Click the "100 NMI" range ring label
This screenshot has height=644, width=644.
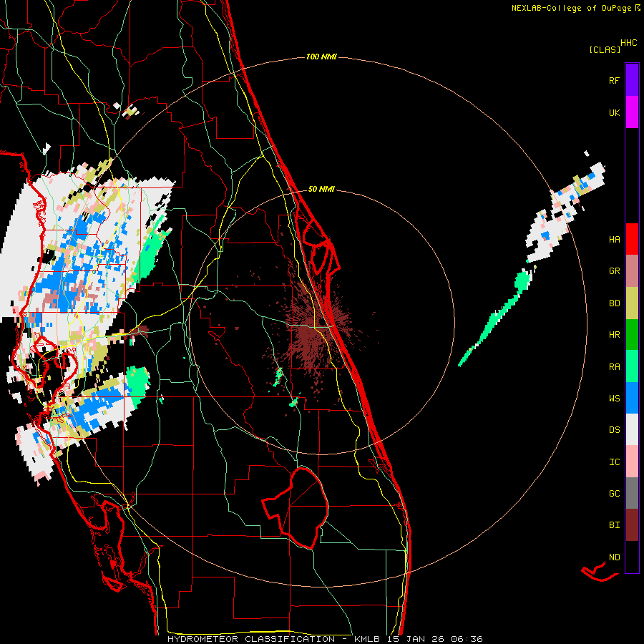point(321,57)
